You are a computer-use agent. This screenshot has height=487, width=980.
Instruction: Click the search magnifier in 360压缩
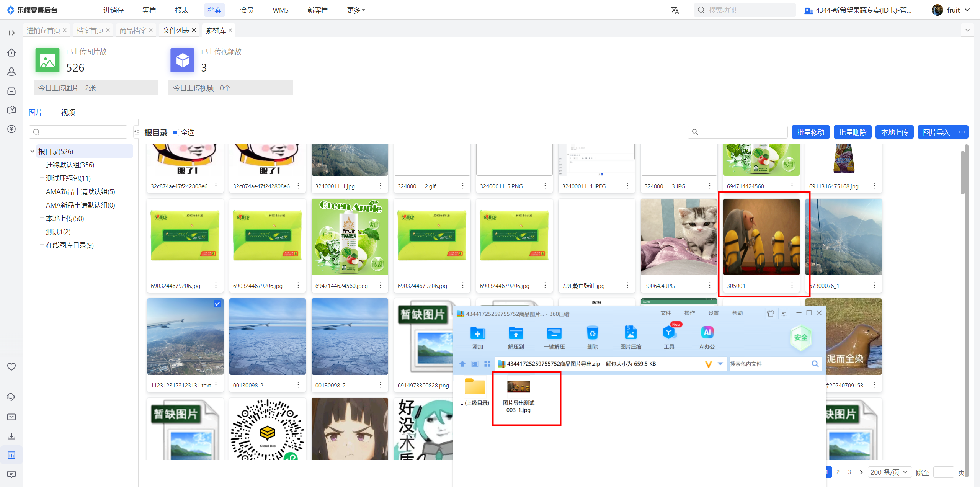tap(815, 364)
